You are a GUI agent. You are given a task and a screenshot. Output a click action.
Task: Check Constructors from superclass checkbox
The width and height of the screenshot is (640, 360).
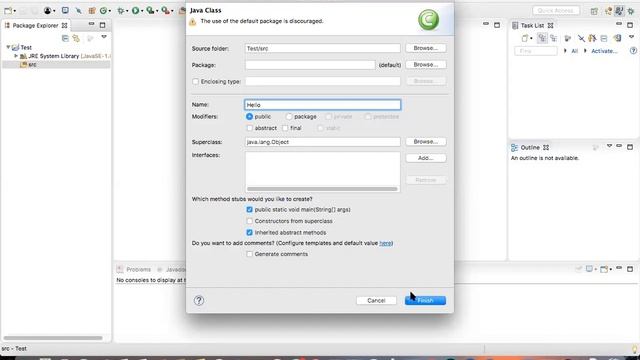click(x=249, y=221)
